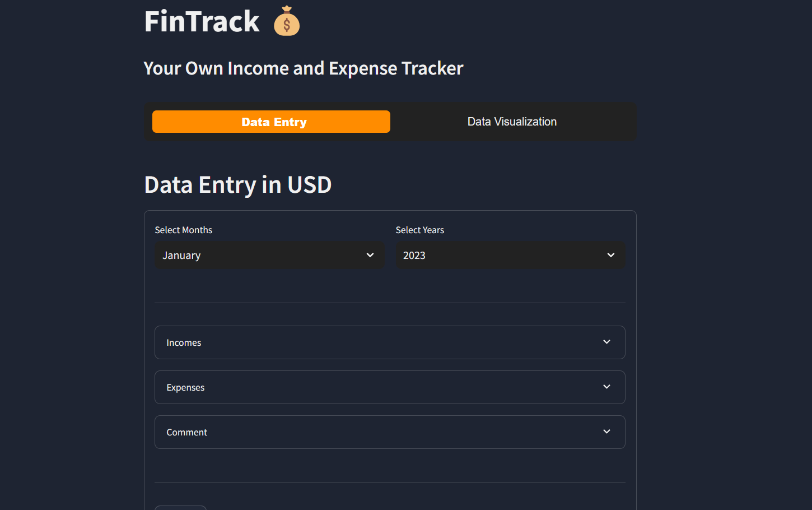This screenshot has height=510, width=812.
Task: Expand the Expenses section
Action: point(390,387)
